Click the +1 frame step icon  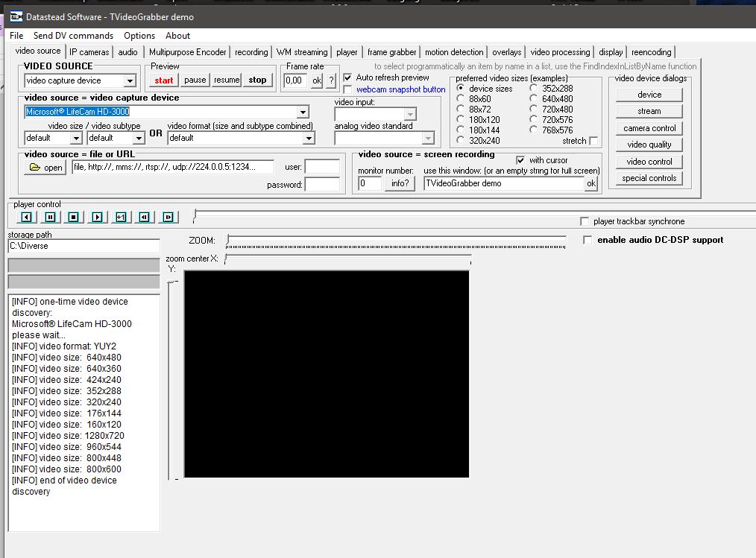pyautogui.click(x=121, y=218)
